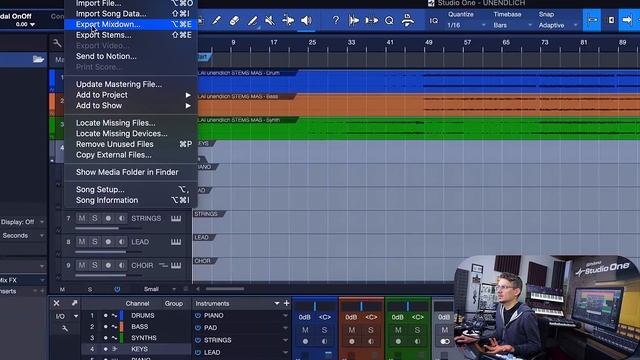Open the Instruments panel dropdown arrow
Screen dimensions: 640x360
(x=277, y=303)
